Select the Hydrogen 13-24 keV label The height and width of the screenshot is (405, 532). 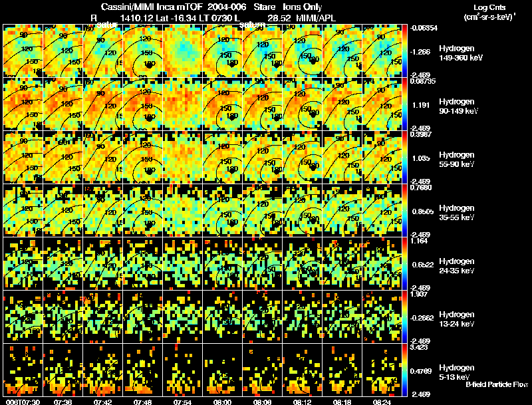click(x=457, y=319)
